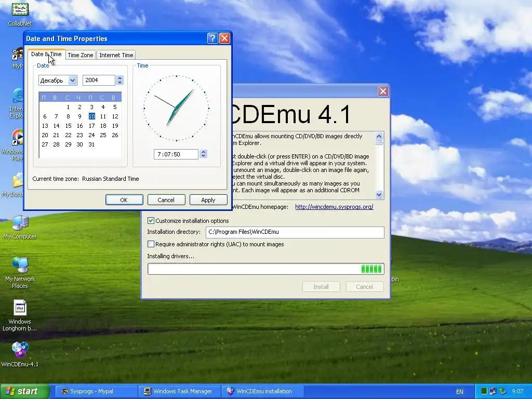Click Apply in Date and Time Properties
532x399 pixels.
(x=208, y=200)
